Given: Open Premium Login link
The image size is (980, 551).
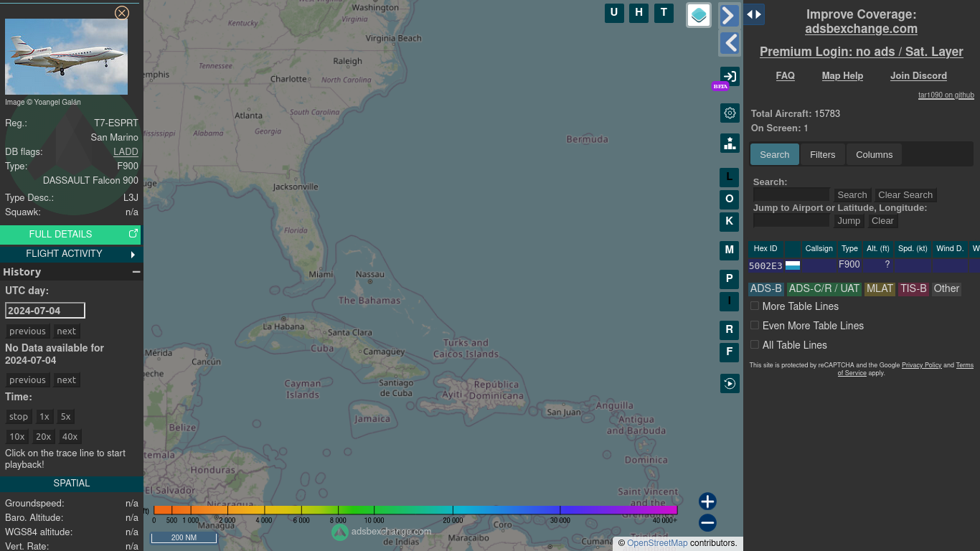Looking at the screenshot, I should [861, 52].
